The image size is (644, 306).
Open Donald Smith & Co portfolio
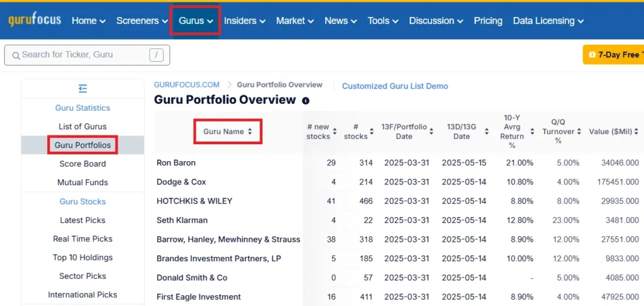point(192,278)
